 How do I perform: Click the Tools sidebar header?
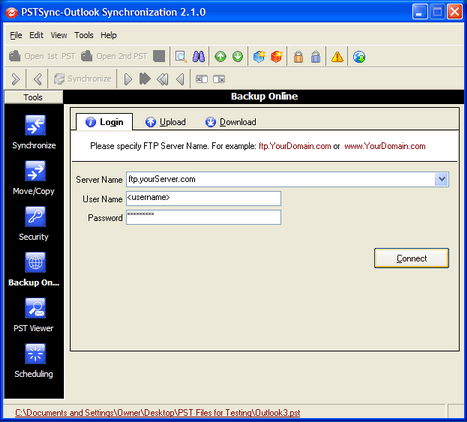click(33, 97)
